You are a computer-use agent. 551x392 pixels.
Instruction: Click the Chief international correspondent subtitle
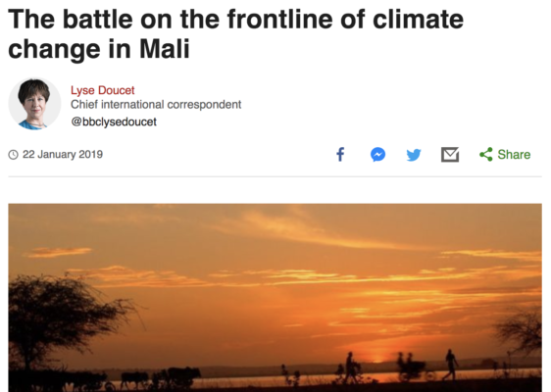[156, 105]
